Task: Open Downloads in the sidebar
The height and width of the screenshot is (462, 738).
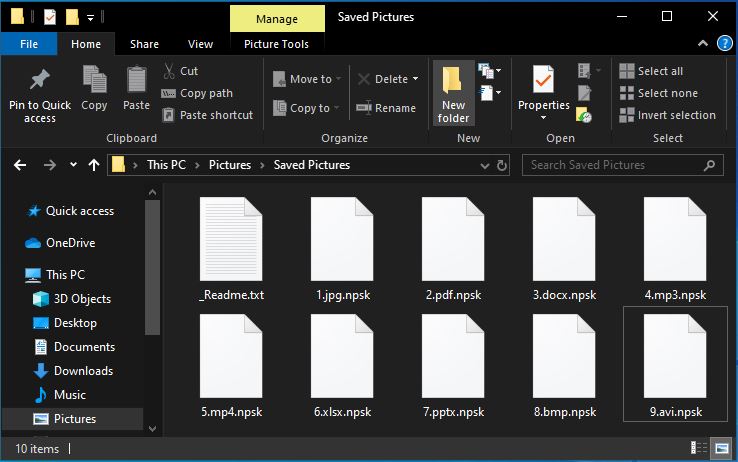Action: pos(73,371)
